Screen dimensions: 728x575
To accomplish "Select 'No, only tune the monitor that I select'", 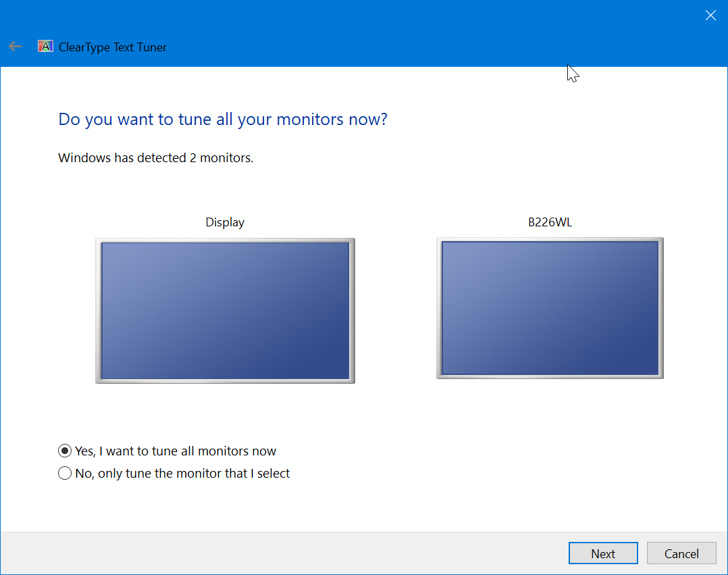I will point(174,473).
